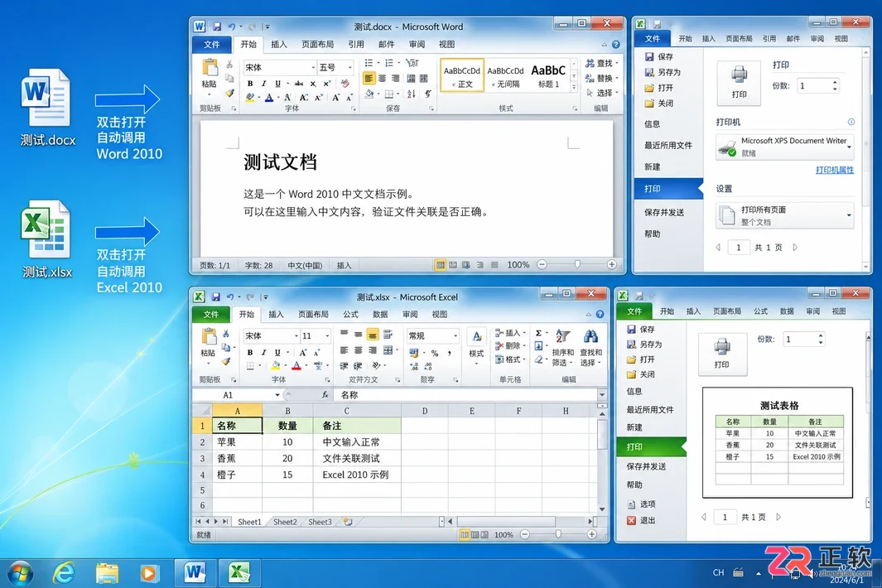Click numbered list icon in Word
The width and height of the screenshot is (882, 588).
click(x=389, y=63)
